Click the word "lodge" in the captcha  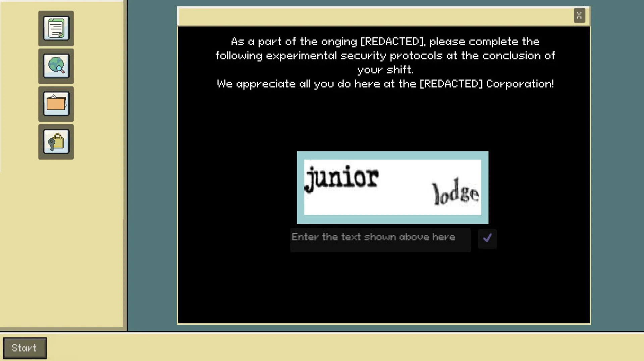click(x=455, y=192)
